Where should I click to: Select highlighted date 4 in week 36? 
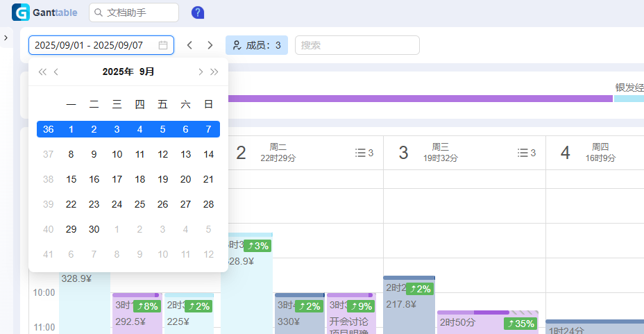click(139, 129)
